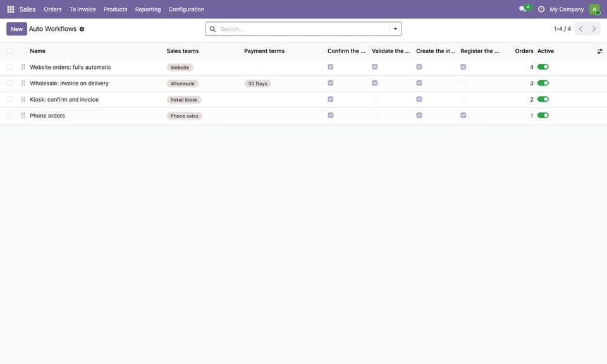Click the Retail Kiosk tag
This screenshot has width=607, height=364.
click(x=184, y=100)
